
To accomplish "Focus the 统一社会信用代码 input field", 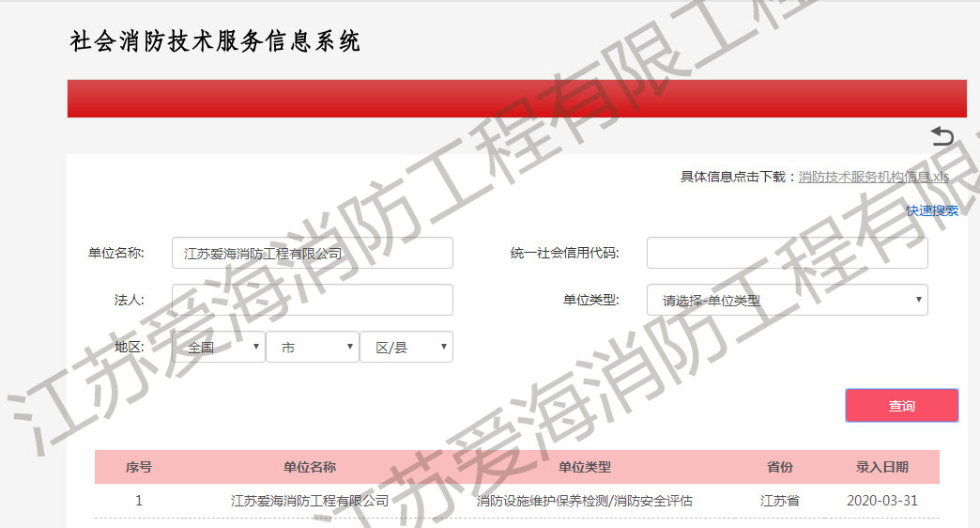I will pos(787,253).
